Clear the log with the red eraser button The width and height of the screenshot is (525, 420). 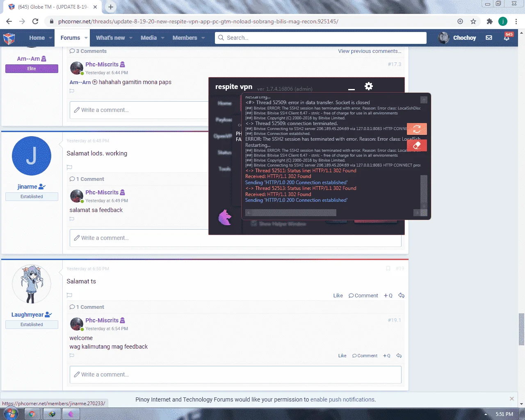[x=417, y=145]
